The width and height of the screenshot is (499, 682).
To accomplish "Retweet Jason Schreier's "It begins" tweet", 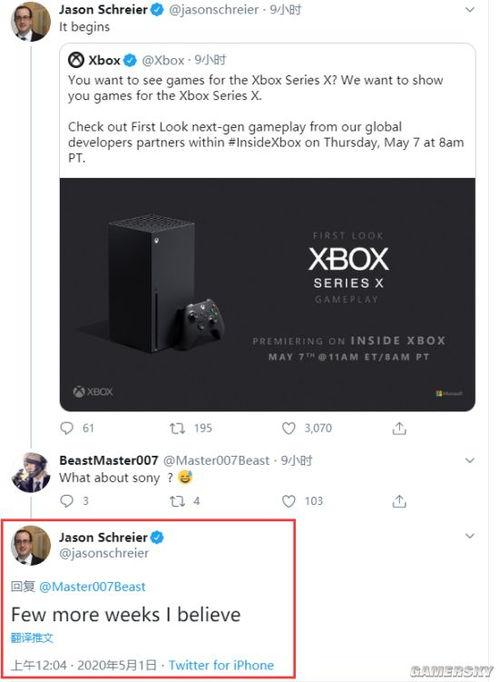I will tap(177, 429).
